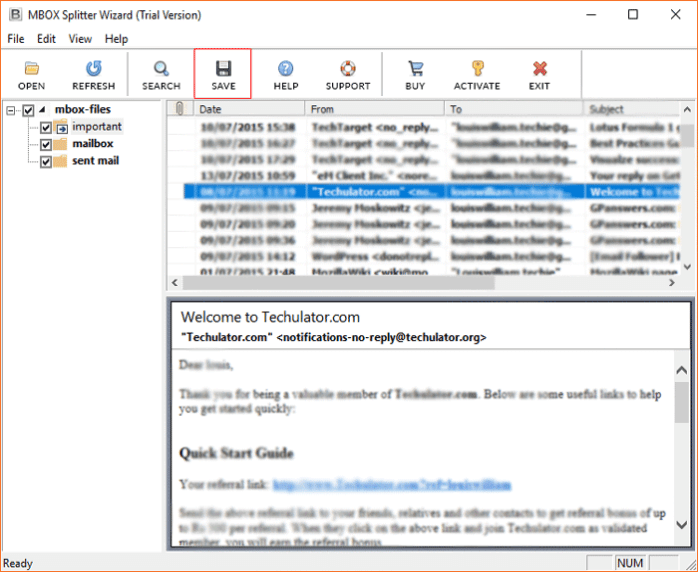Click the red EXIT icon

[x=540, y=69]
